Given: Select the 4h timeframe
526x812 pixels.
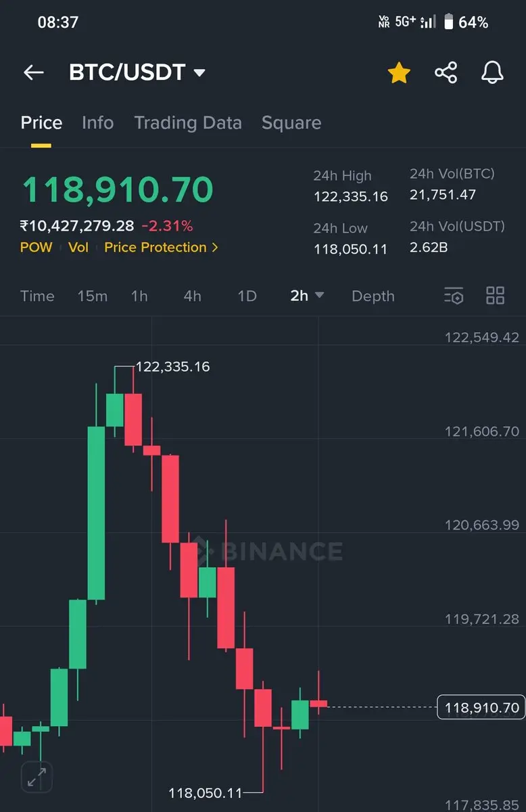Looking at the screenshot, I should 192,296.
